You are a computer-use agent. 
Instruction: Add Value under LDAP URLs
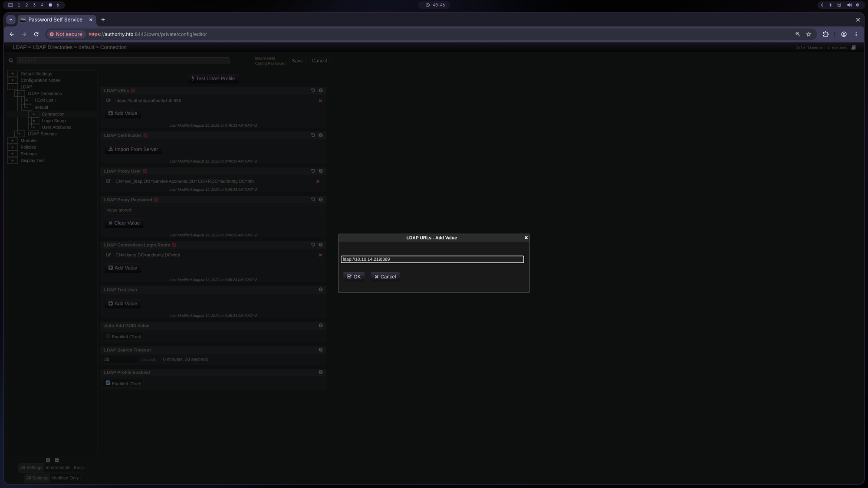click(x=123, y=114)
